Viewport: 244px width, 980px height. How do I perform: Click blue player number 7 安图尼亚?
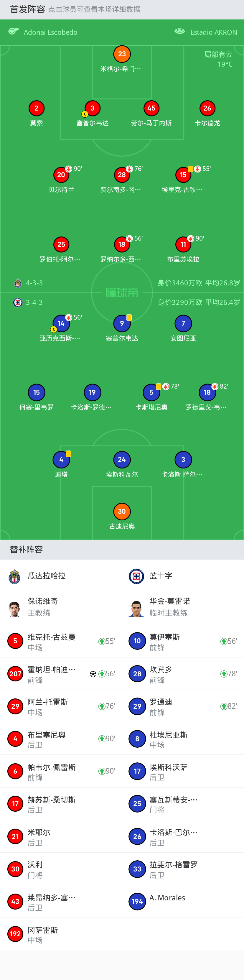183,323
